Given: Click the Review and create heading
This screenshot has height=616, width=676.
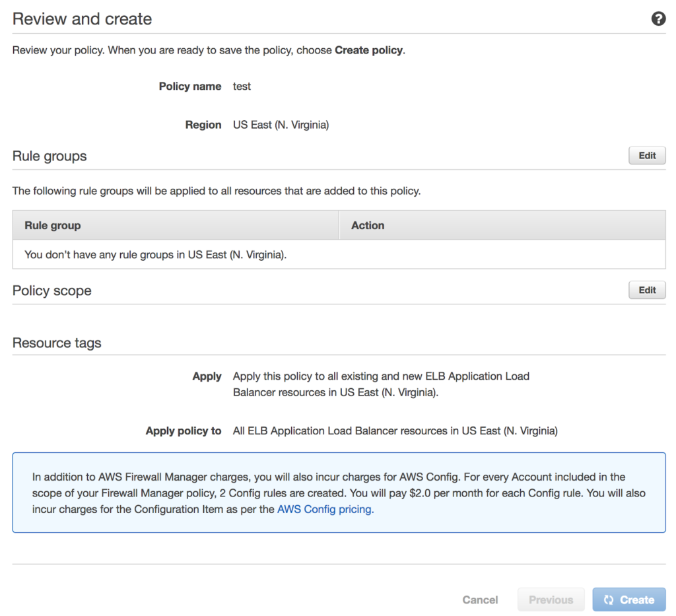Looking at the screenshot, I should coord(83,19).
